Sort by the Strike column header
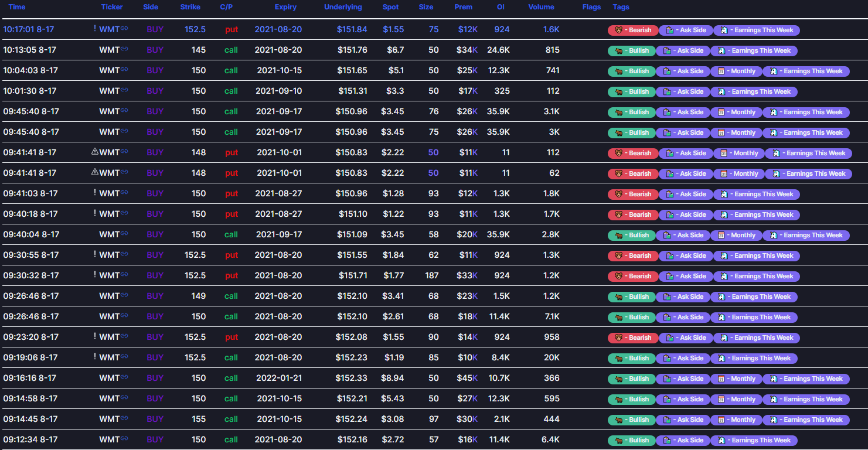The width and height of the screenshot is (868, 450). [x=190, y=7]
